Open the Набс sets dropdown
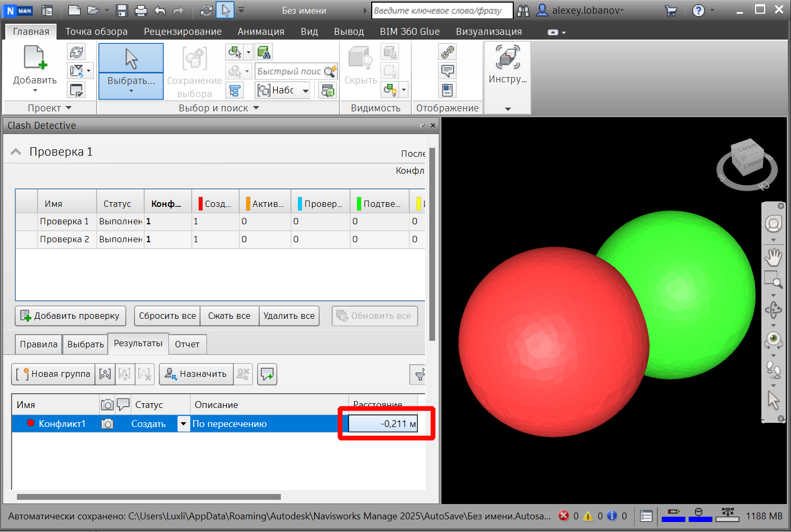 pyautogui.click(x=306, y=91)
